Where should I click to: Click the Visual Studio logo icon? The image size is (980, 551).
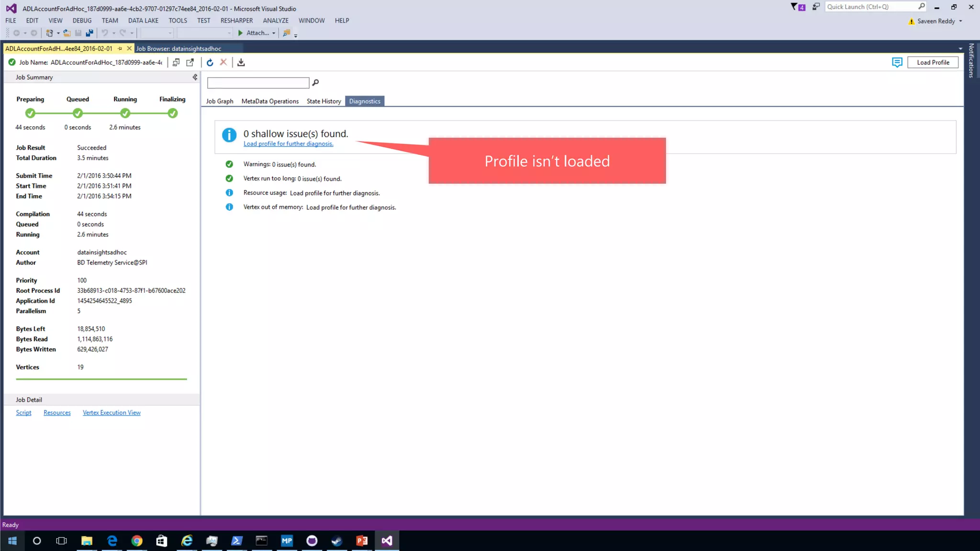click(11, 8)
